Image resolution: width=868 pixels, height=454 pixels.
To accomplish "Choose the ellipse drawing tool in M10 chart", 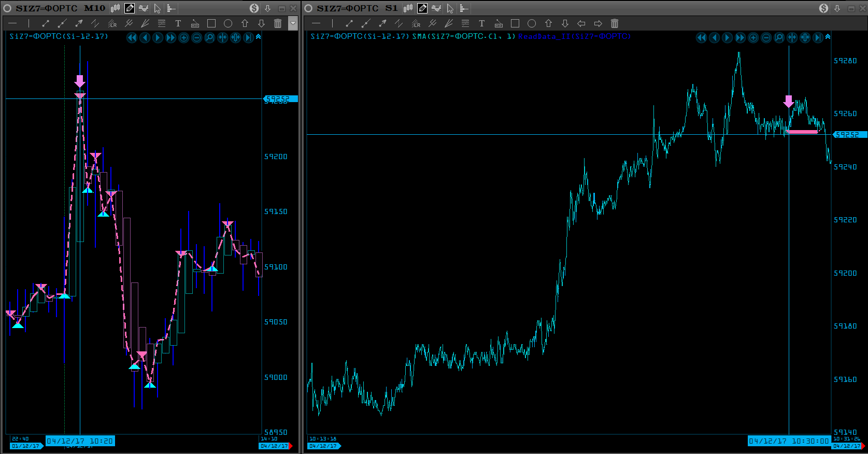I will click(228, 23).
